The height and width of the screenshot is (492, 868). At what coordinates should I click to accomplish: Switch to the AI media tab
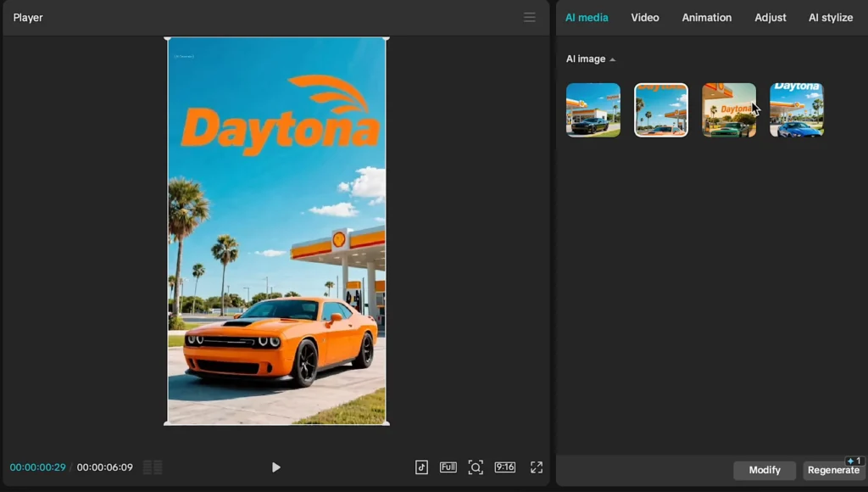[587, 18]
